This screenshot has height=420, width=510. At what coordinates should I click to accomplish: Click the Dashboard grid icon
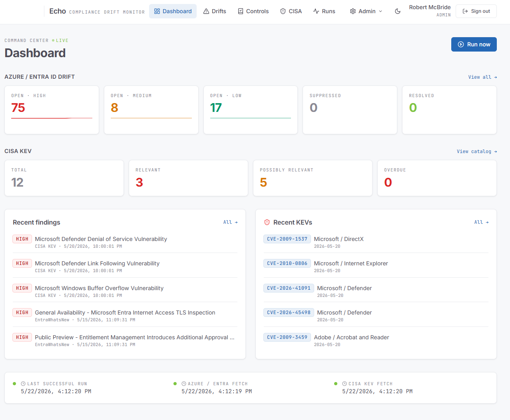tap(157, 11)
